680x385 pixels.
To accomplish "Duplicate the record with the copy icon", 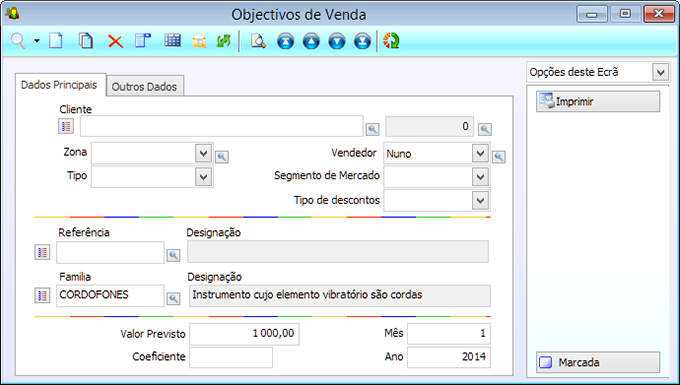I will click(x=86, y=41).
